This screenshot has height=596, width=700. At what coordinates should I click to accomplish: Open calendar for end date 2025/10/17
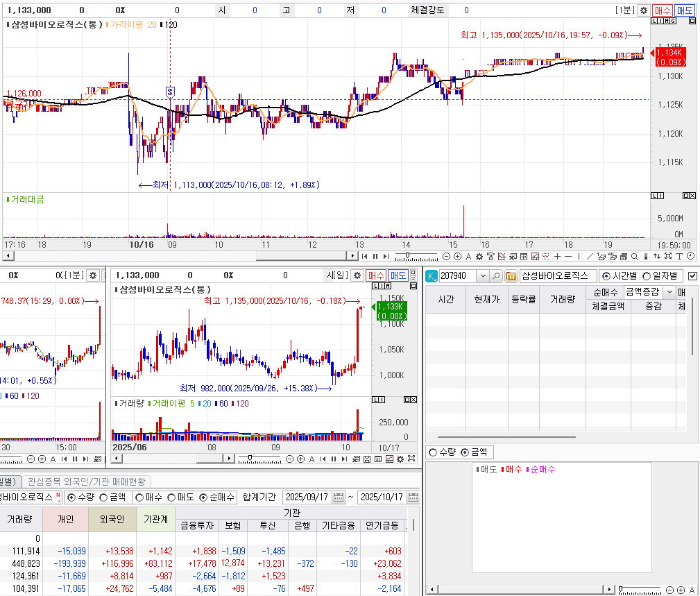(413, 497)
